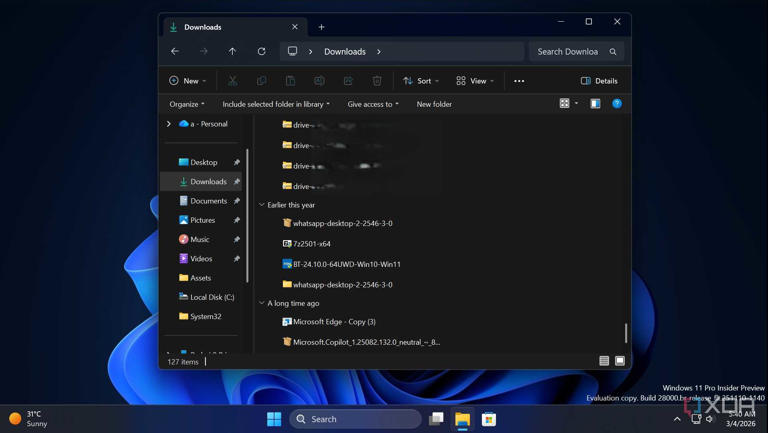This screenshot has width=768, height=433.
Task: Add a new File Explorer tab
Action: click(x=321, y=27)
